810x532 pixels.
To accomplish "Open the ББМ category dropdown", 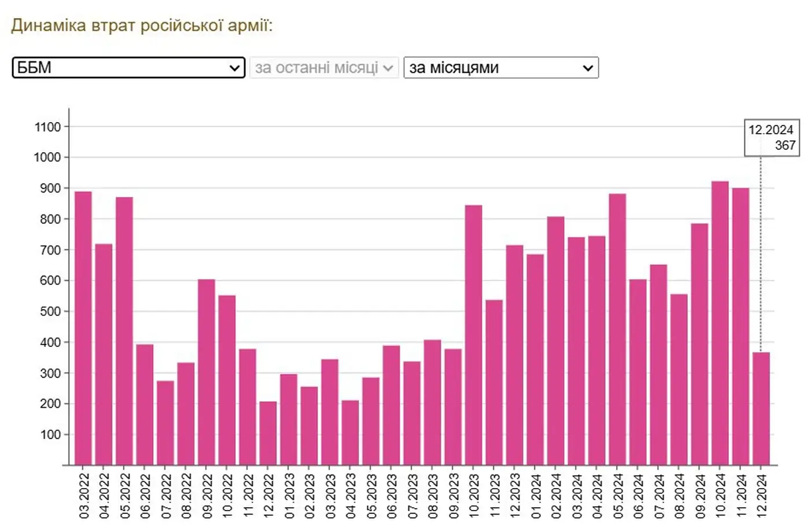I will pos(128,68).
